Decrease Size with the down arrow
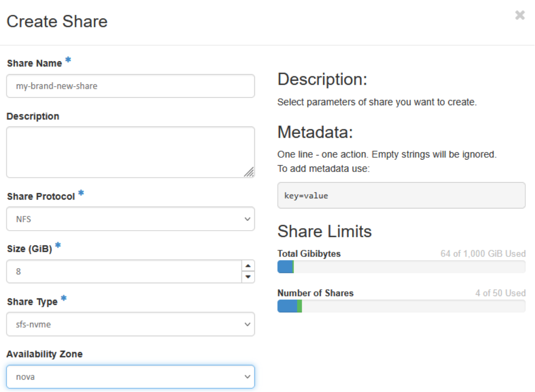The height and width of the screenshot is (392, 535). pos(248,277)
